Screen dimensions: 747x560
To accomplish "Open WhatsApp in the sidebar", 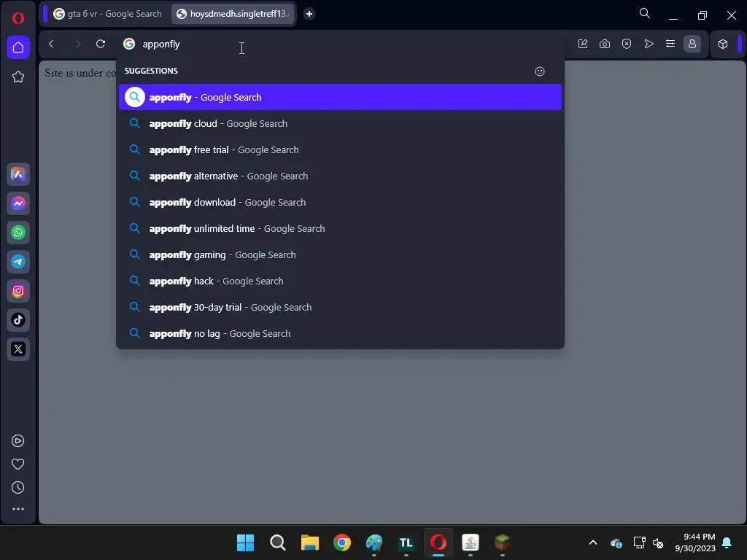I will pyautogui.click(x=18, y=233).
